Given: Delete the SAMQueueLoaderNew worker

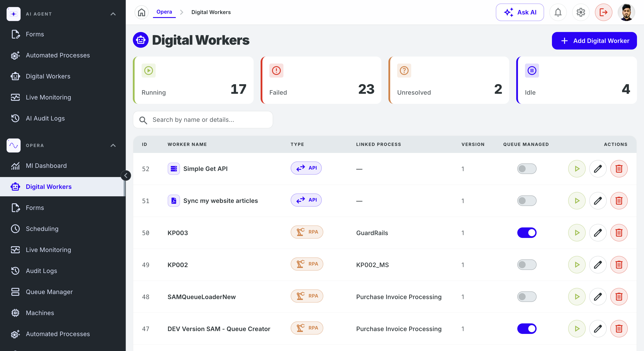Looking at the screenshot, I should (x=619, y=296).
